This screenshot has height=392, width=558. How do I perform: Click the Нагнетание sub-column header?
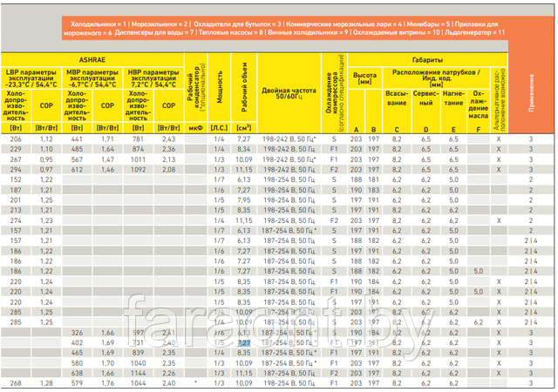453,99
